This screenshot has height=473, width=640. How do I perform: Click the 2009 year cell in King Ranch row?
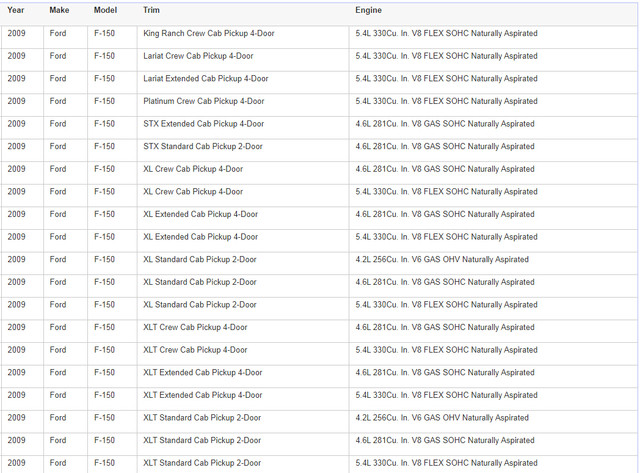pos(16,33)
